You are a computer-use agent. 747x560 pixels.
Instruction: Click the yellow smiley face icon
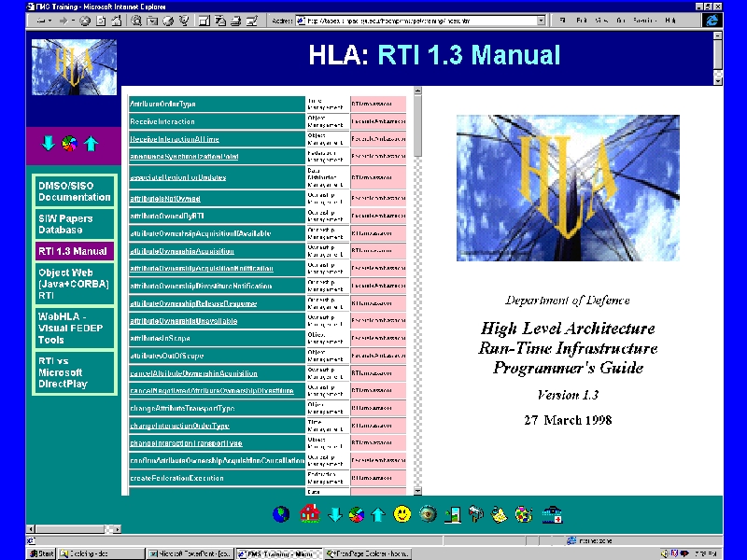pos(402,514)
